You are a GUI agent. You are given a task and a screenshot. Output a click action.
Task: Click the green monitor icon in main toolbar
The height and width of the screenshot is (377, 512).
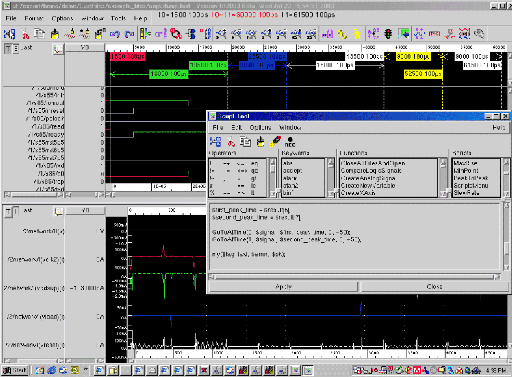point(403,34)
